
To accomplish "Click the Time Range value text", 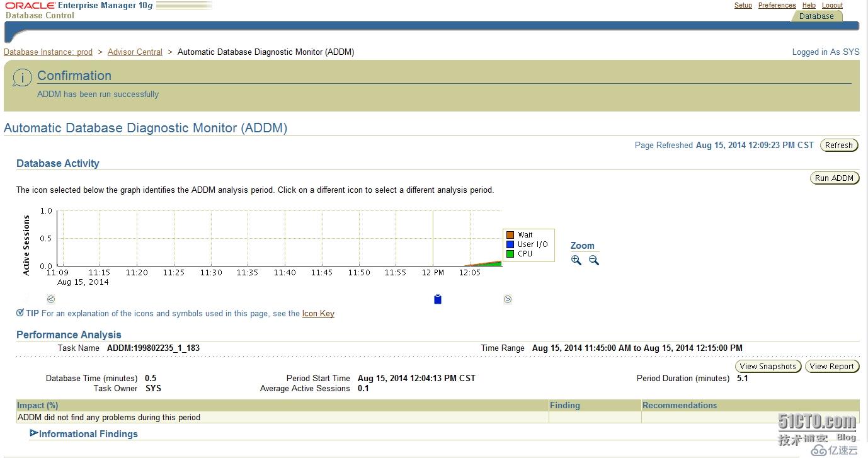I will pyautogui.click(x=637, y=348).
